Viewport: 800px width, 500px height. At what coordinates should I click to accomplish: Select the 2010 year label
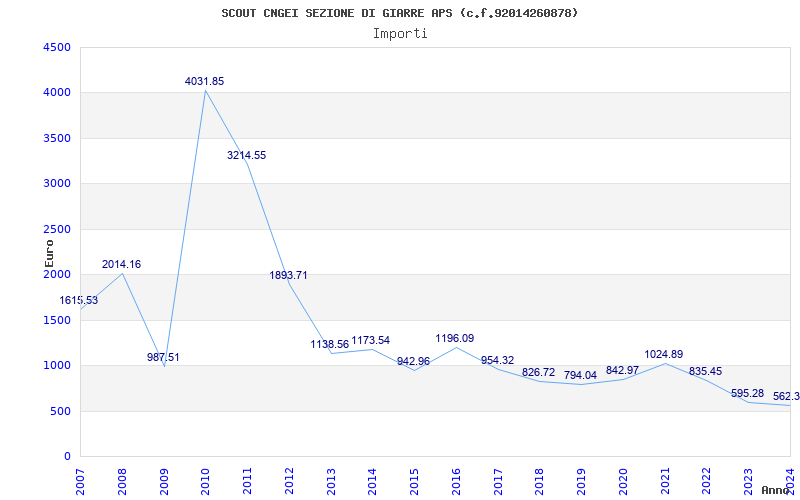(205, 482)
